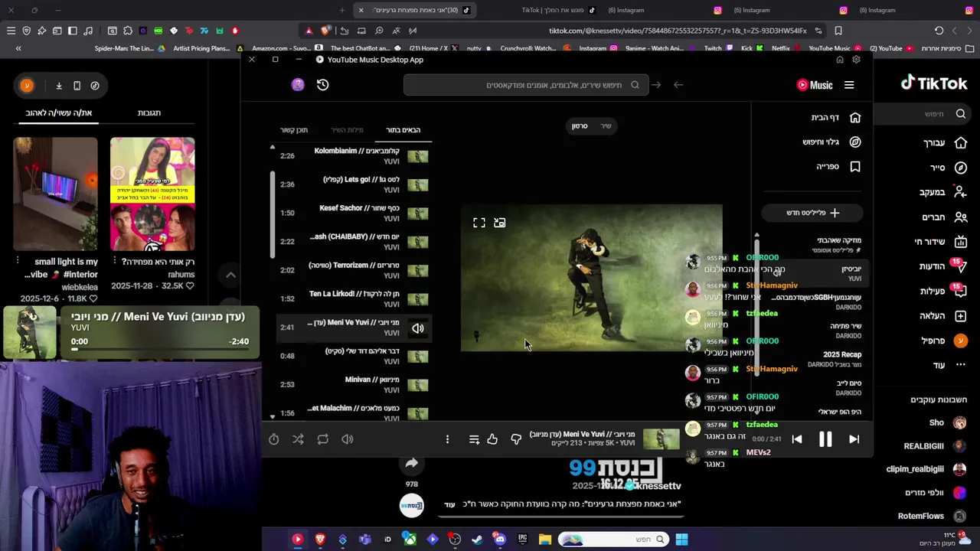
Task: Click TikTok download icon in the top-left panel
Action: 58,86
